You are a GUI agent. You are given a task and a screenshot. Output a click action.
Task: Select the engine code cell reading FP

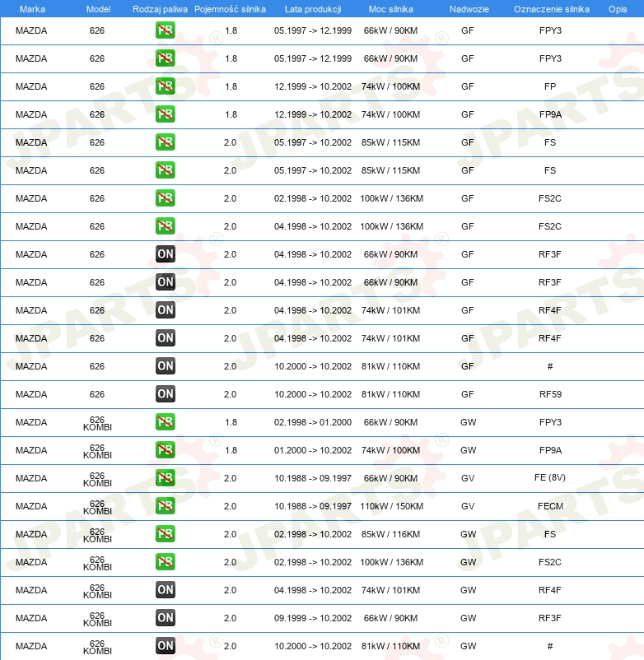coord(550,86)
